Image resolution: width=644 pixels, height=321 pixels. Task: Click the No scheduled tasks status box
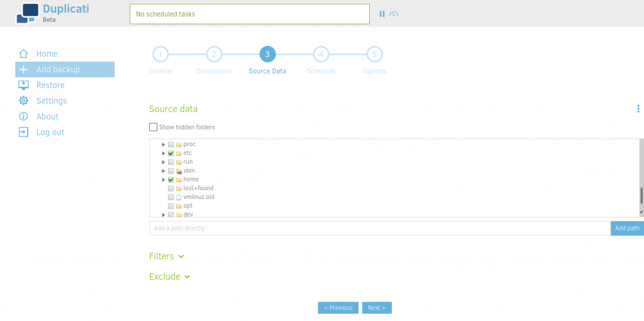(x=249, y=14)
